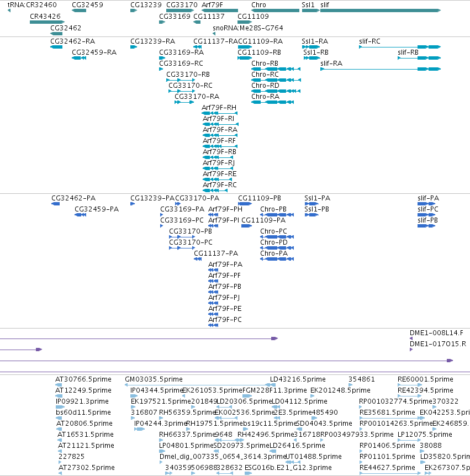Image resolution: width=470 pixels, height=476 pixels.
Task: Open the AT30766.5prime EST label
Action: 83,379
